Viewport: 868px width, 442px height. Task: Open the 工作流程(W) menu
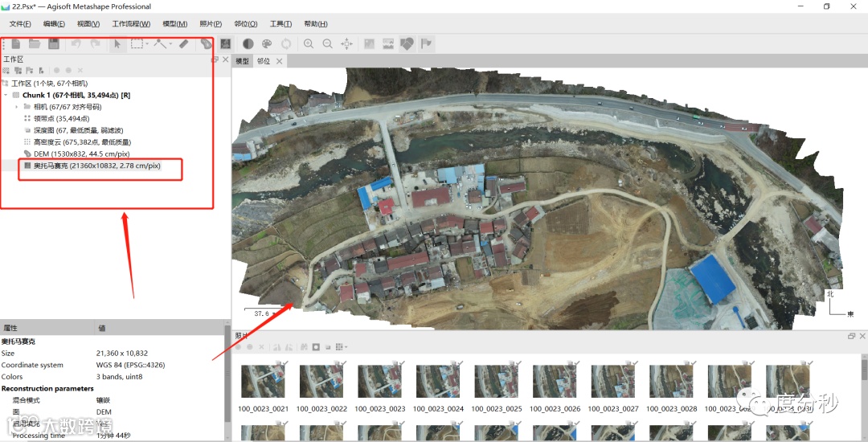(131, 24)
